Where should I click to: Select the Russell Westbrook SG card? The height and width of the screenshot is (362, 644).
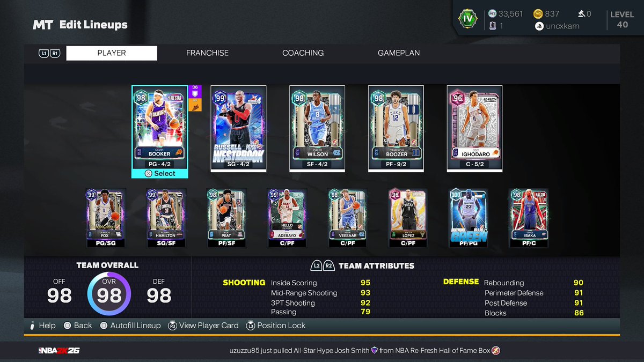(x=238, y=128)
